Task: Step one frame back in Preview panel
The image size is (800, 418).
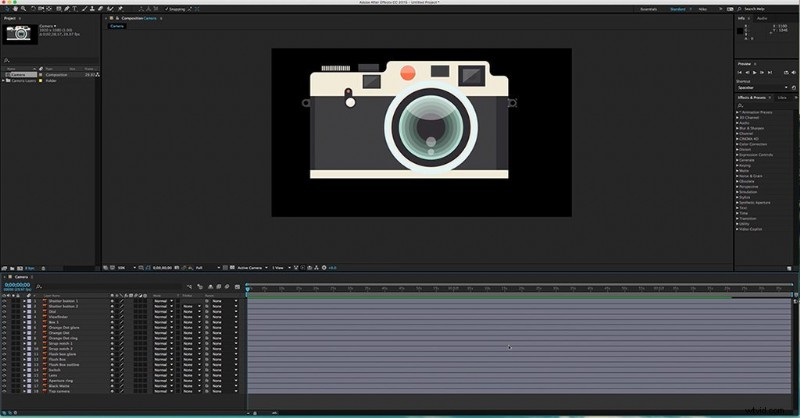Action: (x=747, y=72)
